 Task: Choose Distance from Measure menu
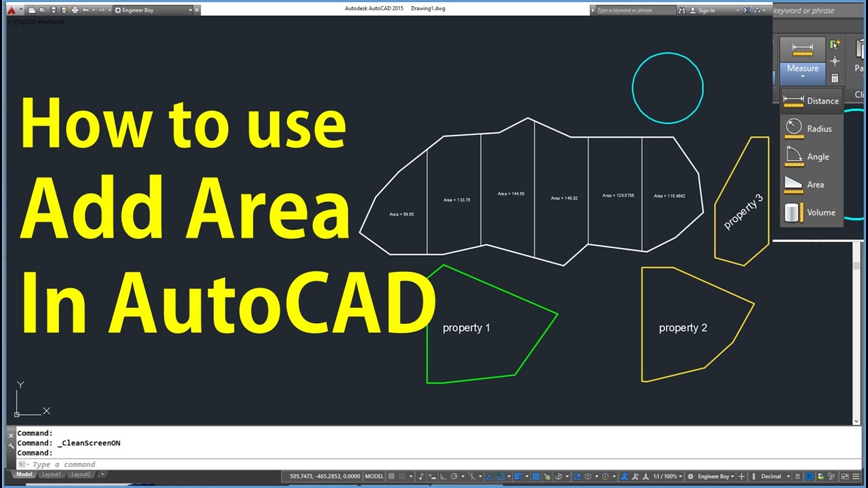tap(812, 100)
